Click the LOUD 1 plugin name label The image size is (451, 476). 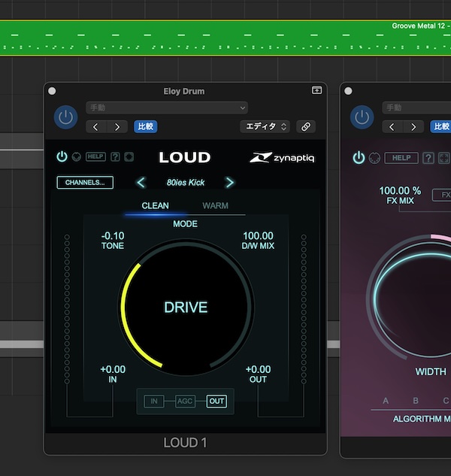pyautogui.click(x=185, y=443)
